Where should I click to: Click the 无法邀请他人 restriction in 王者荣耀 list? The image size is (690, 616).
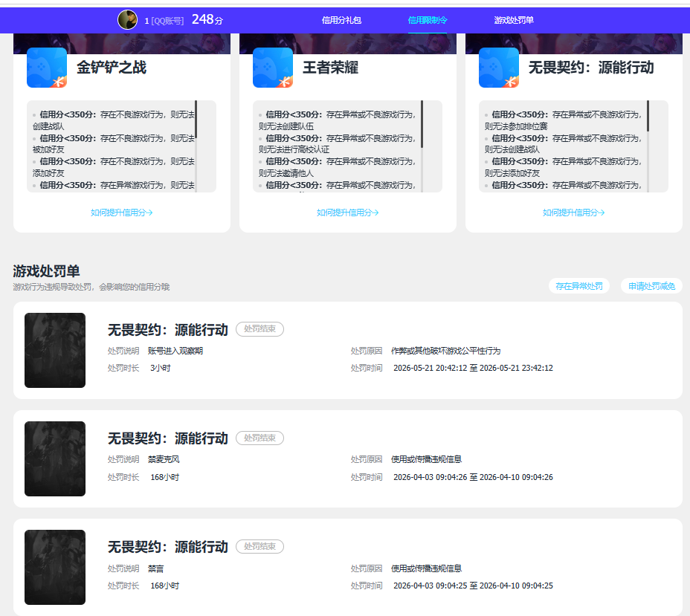pyautogui.click(x=337, y=167)
